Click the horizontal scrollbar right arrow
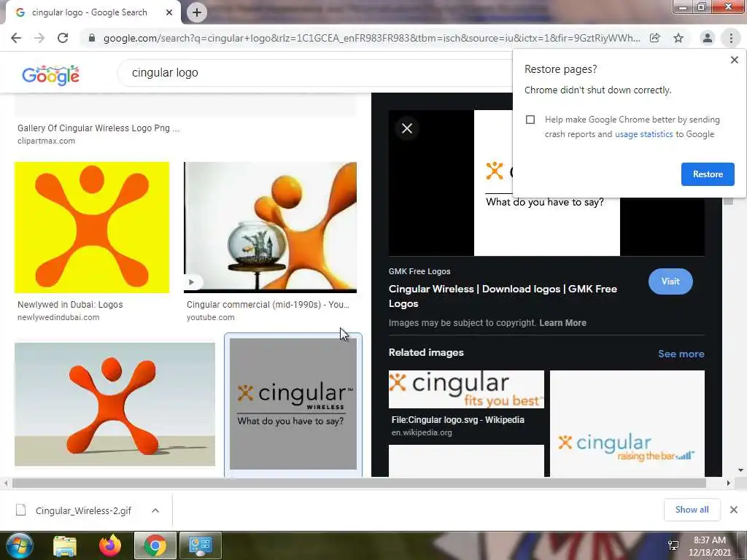 pos(729,483)
